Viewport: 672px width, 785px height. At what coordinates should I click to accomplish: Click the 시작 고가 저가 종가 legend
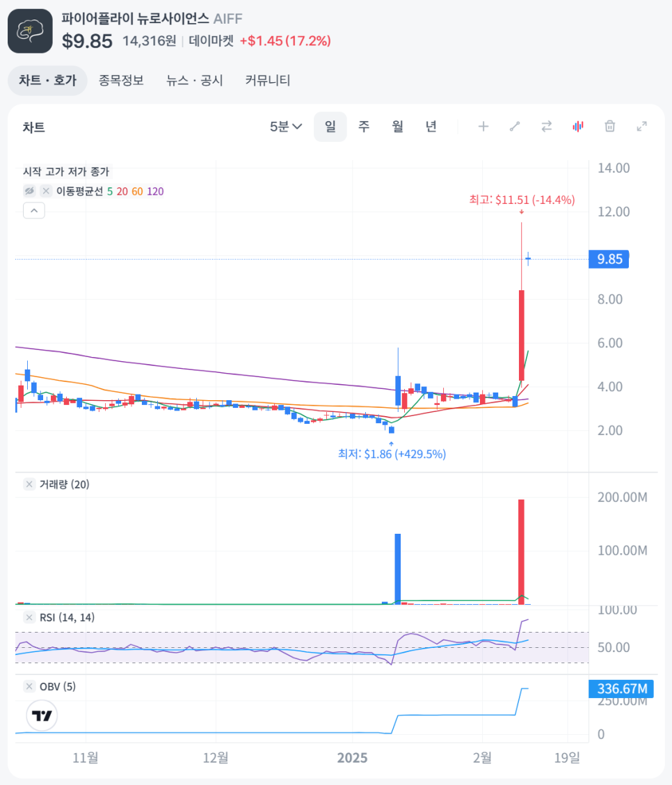(66, 172)
